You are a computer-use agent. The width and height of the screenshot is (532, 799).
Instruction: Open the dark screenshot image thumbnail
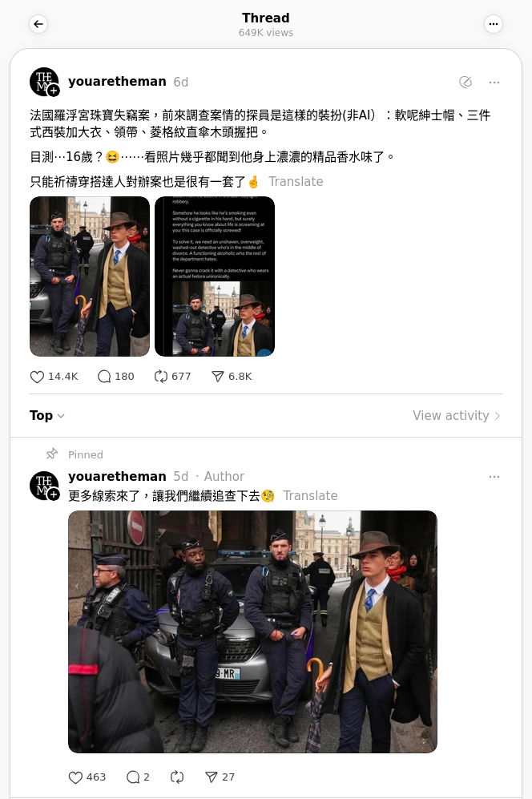click(x=215, y=276)
